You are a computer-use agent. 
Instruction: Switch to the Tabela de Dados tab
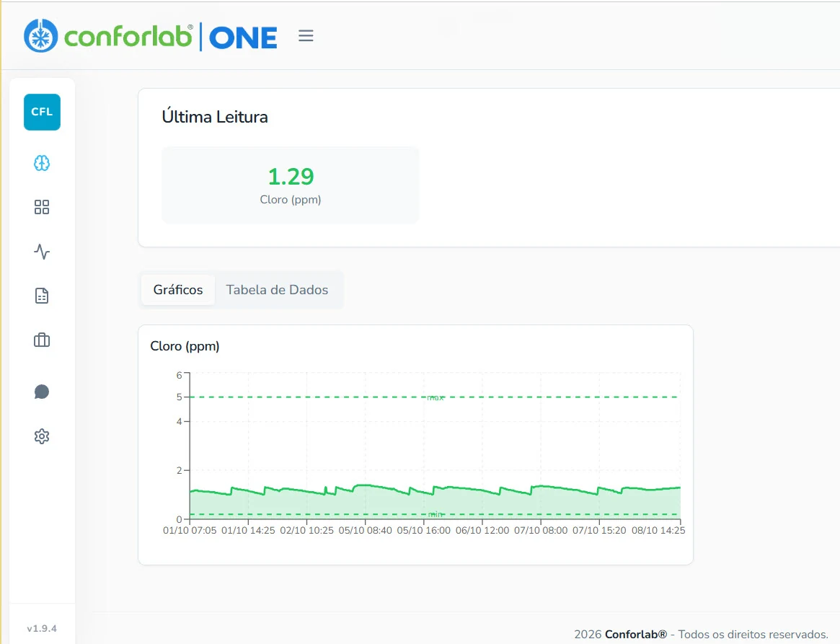[x=277, y=290]
